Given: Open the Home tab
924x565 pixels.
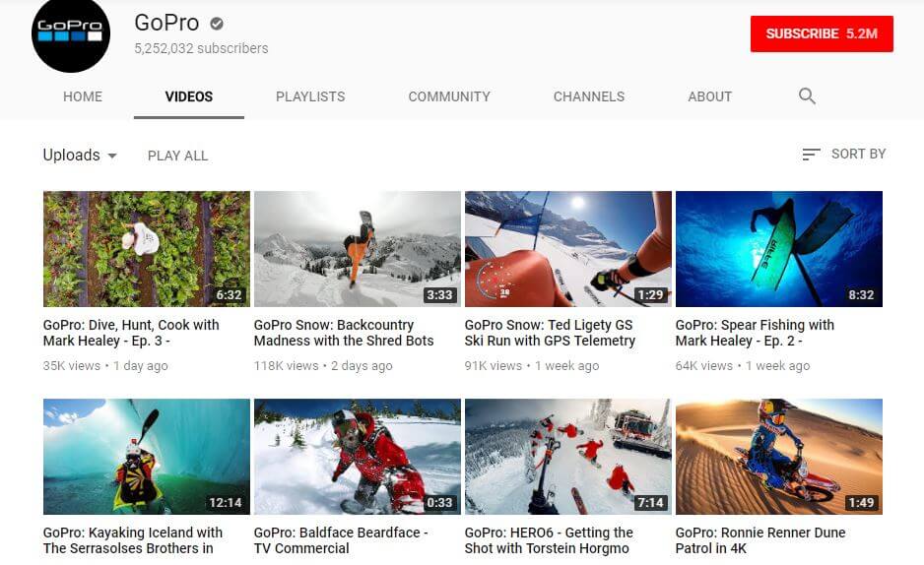Looking at the screenshot, I should tap(83, 96).
